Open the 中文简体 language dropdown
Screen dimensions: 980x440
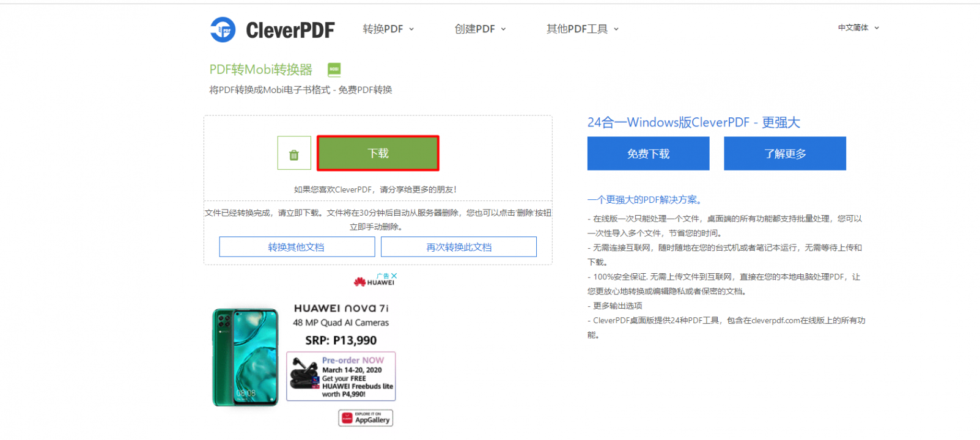(858, 28)
